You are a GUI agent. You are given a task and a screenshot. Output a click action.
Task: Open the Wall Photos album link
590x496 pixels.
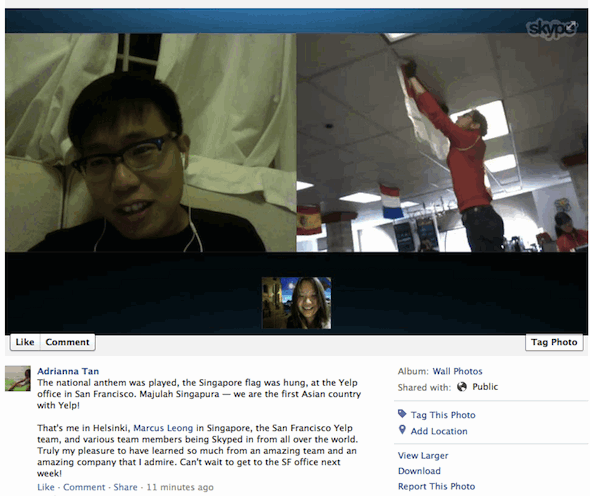[457, 371]
